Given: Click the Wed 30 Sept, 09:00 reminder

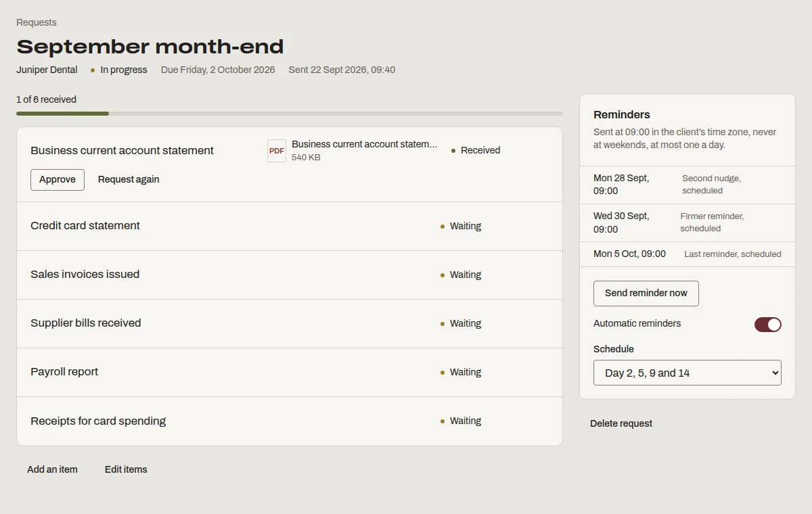Looking at the screenshot, I should pos(621,223).
